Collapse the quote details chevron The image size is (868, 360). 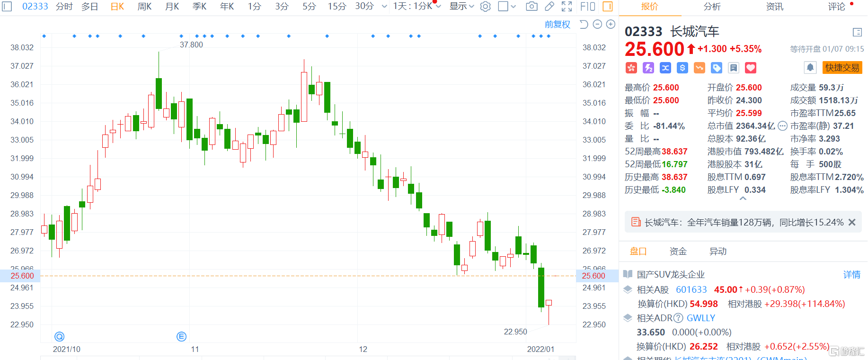[x=743, y=199]
